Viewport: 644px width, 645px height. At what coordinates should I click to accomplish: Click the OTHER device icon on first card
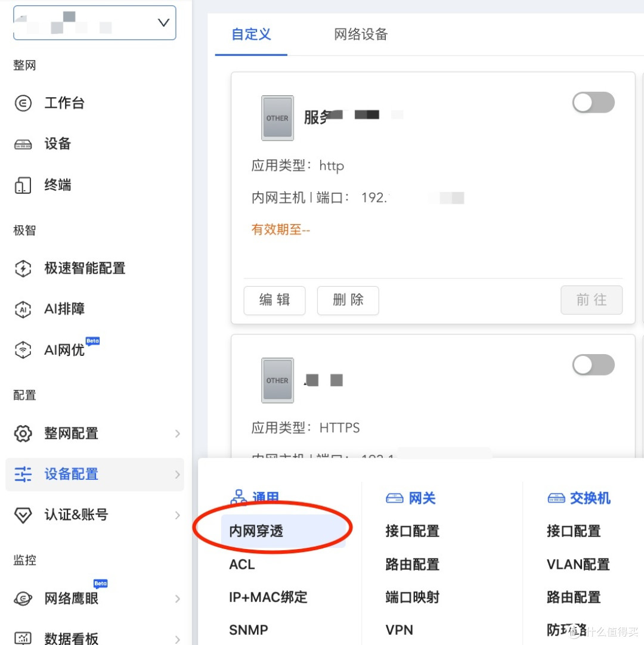tap(277, 118)
